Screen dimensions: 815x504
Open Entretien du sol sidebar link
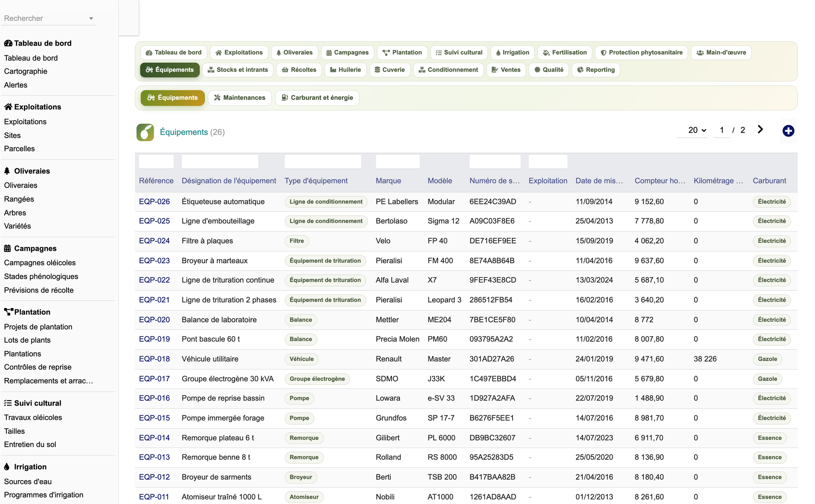30,445
